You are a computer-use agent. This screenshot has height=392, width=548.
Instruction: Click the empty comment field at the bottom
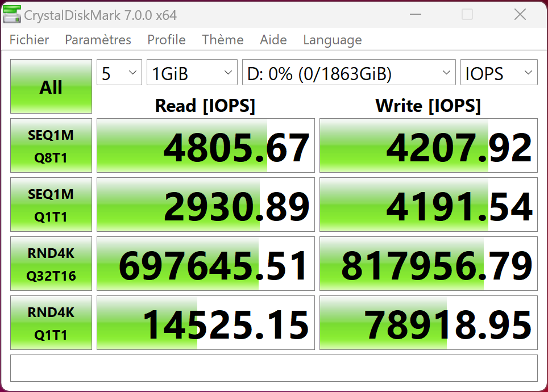pyautogui.click(x=274, y=368)
